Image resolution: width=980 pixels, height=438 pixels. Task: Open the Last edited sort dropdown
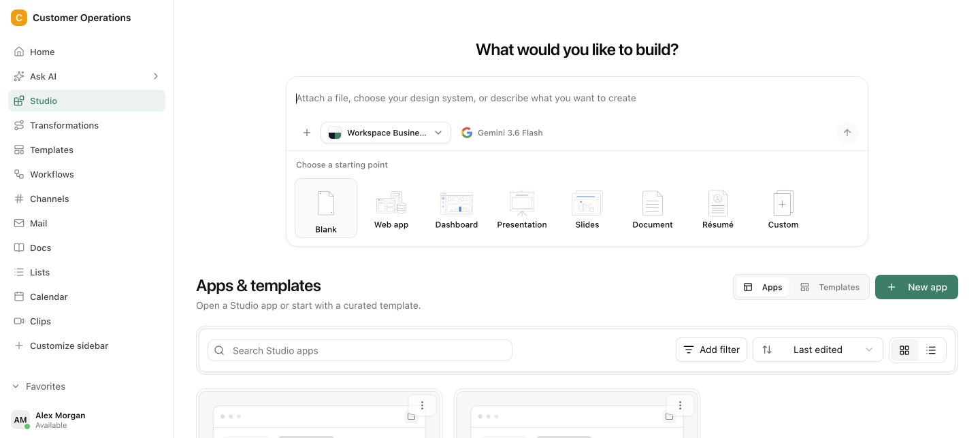point(818,350)
